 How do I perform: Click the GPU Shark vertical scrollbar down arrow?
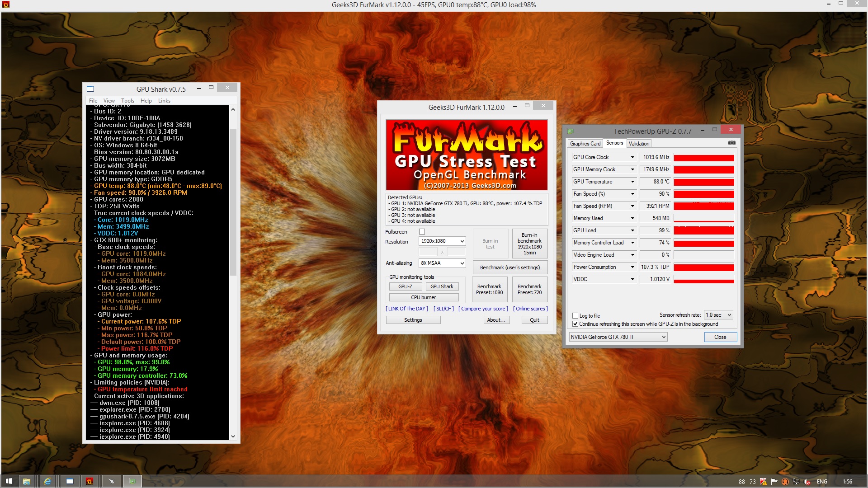pyautogui.click(x=233, y=436)
